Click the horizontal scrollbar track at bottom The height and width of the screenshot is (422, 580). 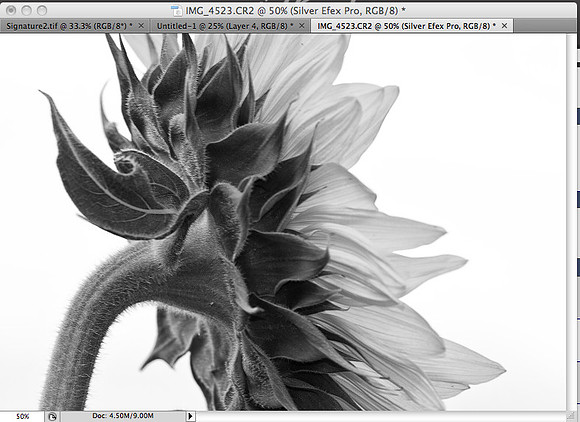381,416
